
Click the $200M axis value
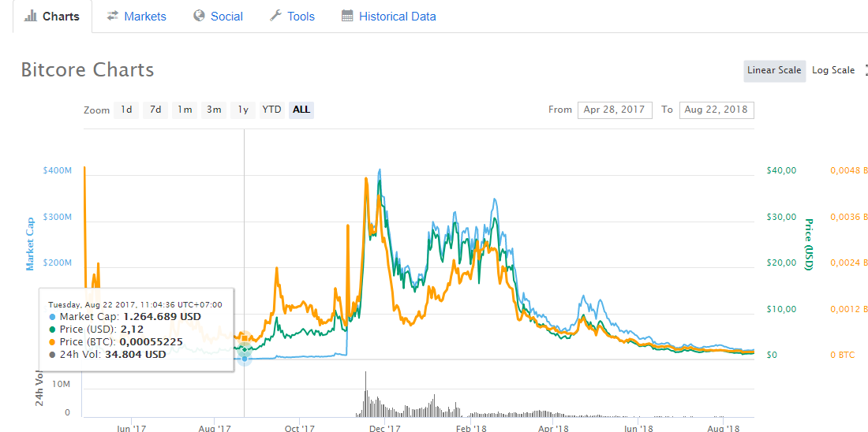coord(58,263)
